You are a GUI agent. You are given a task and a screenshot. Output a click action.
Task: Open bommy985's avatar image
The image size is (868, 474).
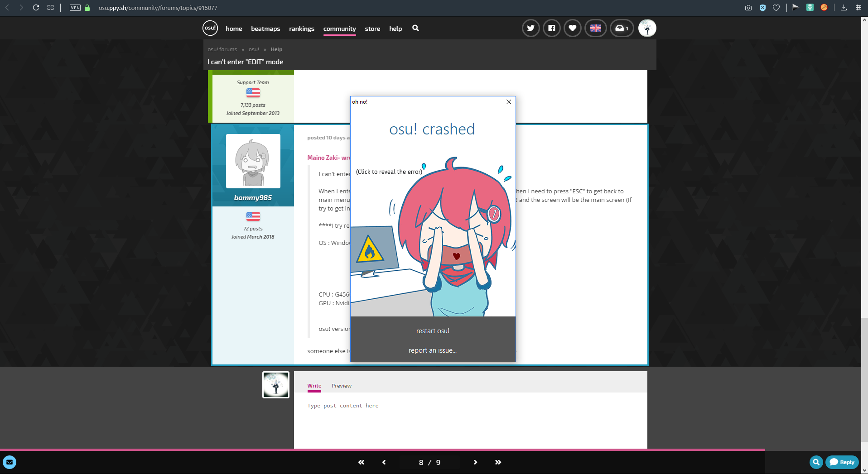coord(253,161)
